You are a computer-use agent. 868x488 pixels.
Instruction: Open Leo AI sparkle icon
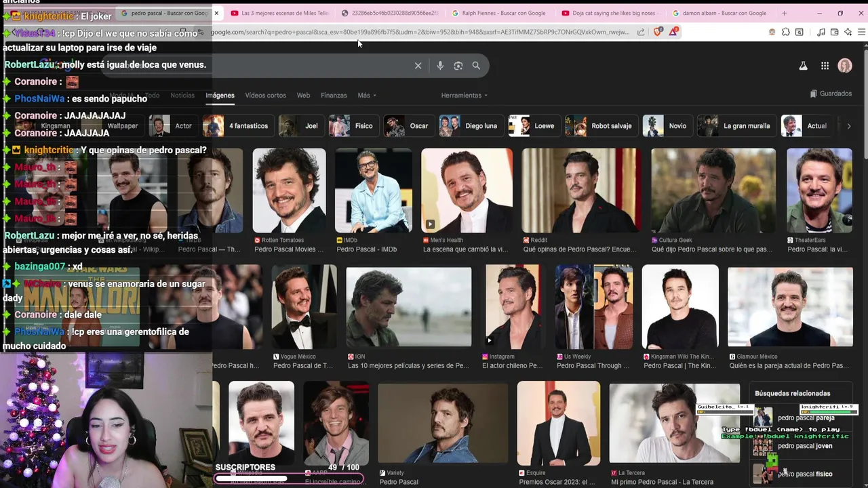tap(848, 32)
